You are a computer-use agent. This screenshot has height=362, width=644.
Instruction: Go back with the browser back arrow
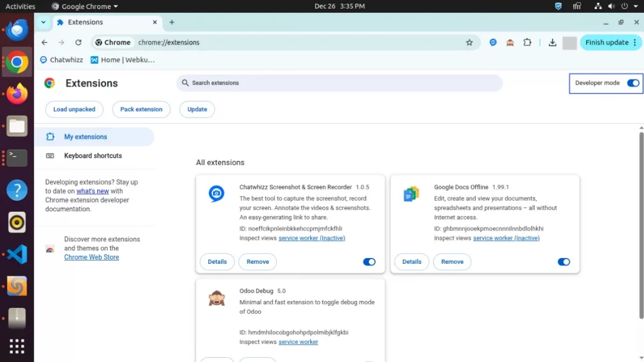pyautogui.click(x=45, y=42)
